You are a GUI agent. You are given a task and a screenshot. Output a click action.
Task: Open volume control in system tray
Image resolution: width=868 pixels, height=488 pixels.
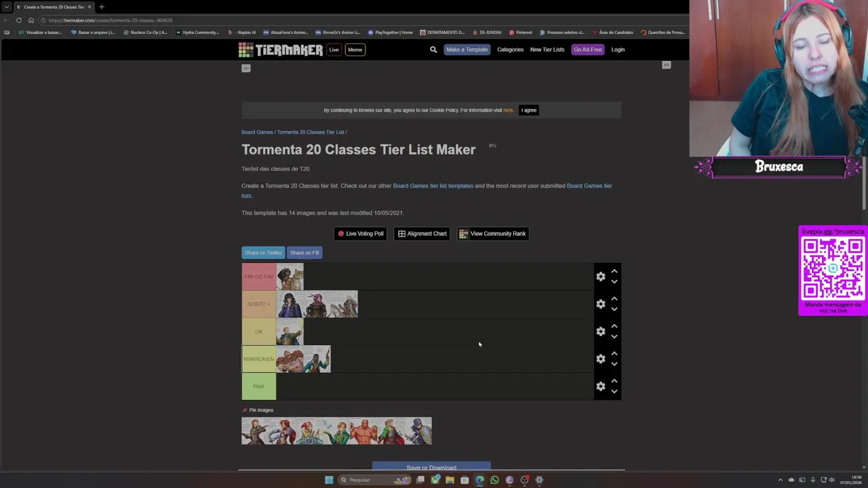832,480
